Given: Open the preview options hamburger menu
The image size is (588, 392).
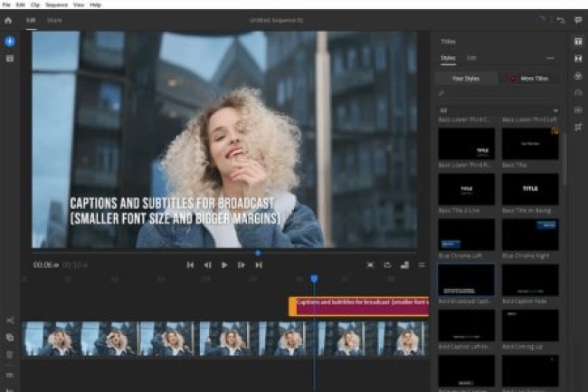Looking at the screenshot, I should tap(422, 265).
